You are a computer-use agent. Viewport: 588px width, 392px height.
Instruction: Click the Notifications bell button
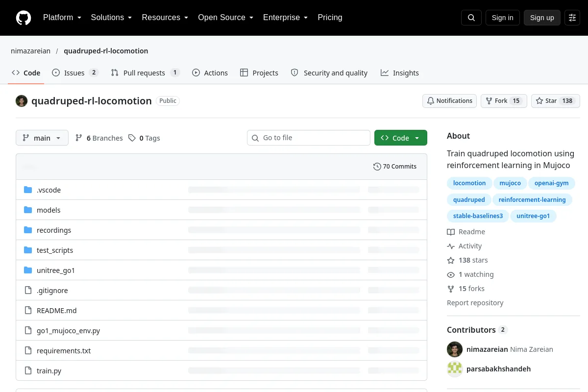point(449,101)
